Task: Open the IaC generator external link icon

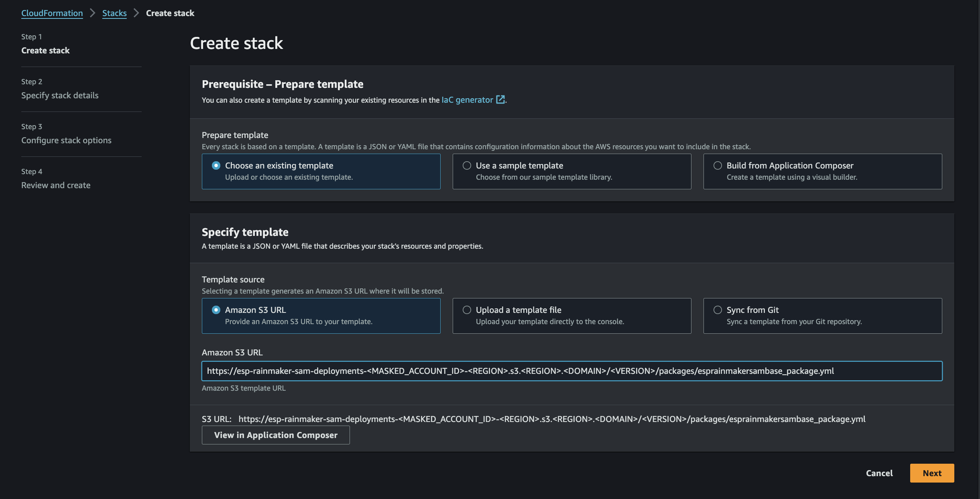Action: [500, 100]
